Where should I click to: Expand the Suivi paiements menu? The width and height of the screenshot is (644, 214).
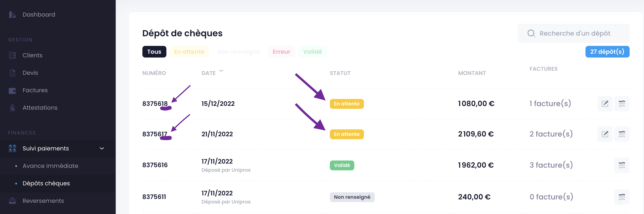coord(58,148)
